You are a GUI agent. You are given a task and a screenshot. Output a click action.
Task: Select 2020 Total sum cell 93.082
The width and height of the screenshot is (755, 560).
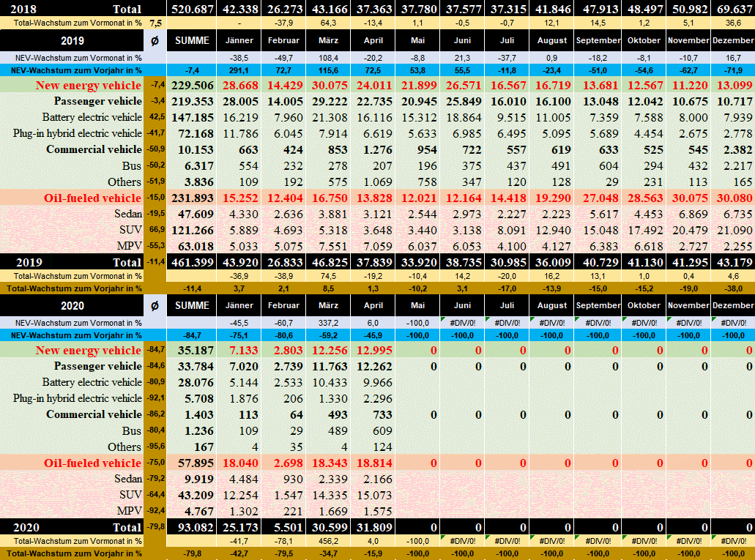193,527
